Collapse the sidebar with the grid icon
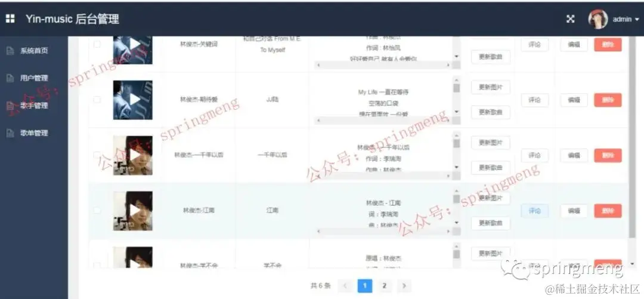The image size is (644, 299). pos(10,19)
